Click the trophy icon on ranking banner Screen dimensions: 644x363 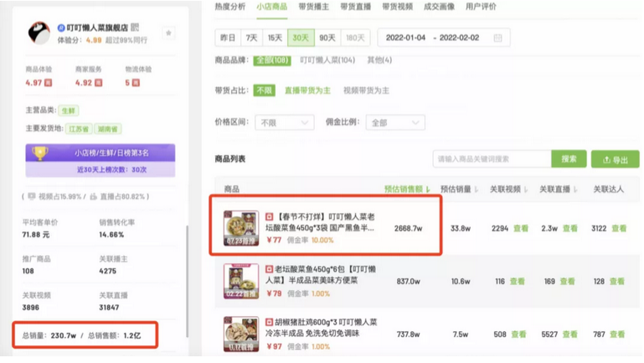pos(40,153)
